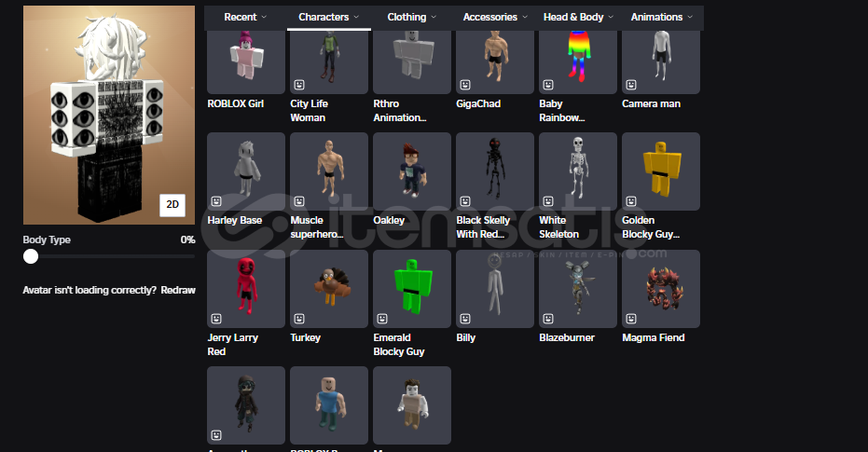
Task: Select the Harley Base character
Action: click(246, 171)
